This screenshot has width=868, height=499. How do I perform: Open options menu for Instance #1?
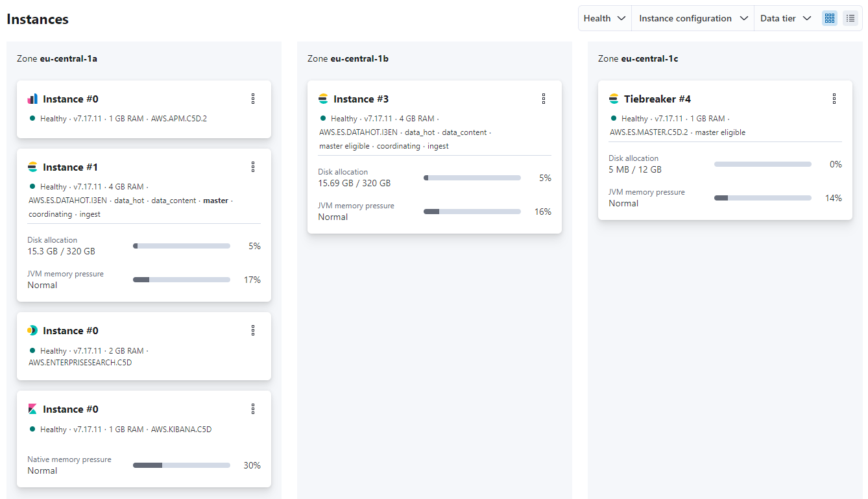(x=253, y=167)
